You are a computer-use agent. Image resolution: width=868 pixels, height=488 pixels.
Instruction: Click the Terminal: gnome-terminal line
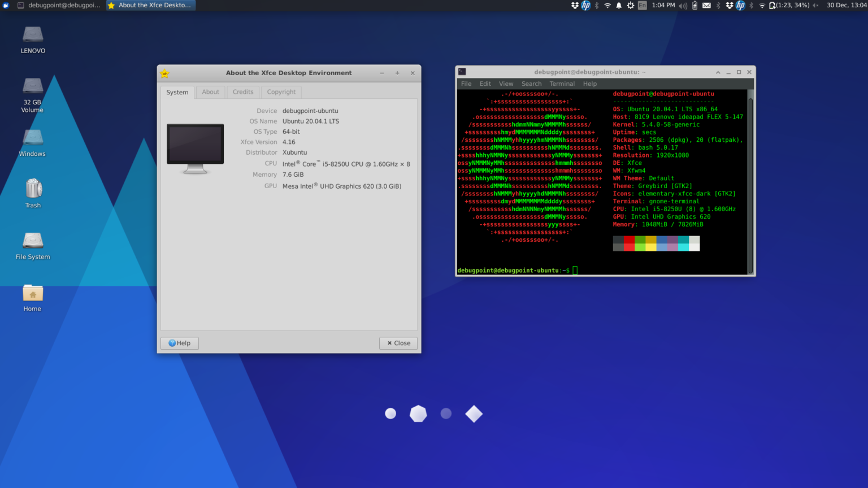656,201
